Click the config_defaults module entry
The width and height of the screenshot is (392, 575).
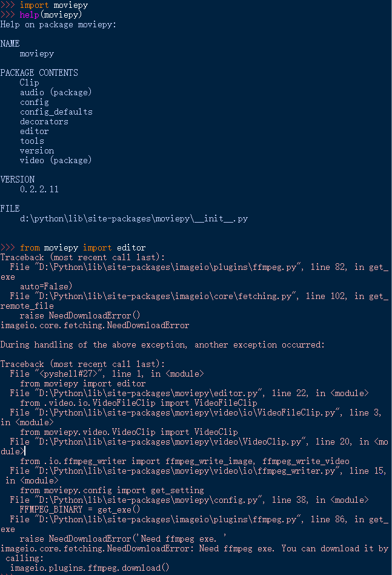click(x=56, y=112)
